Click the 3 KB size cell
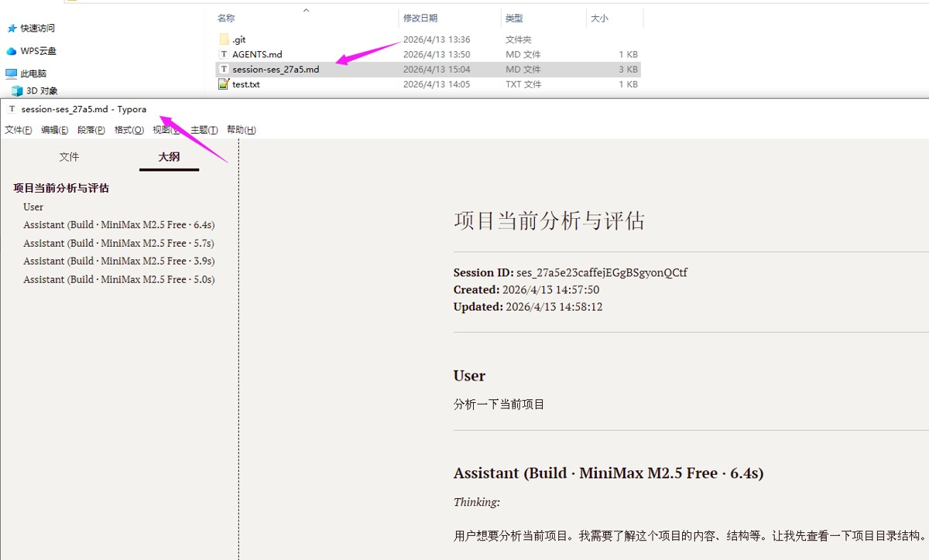This screenshot has width=929, height=560. pos(628,69)
